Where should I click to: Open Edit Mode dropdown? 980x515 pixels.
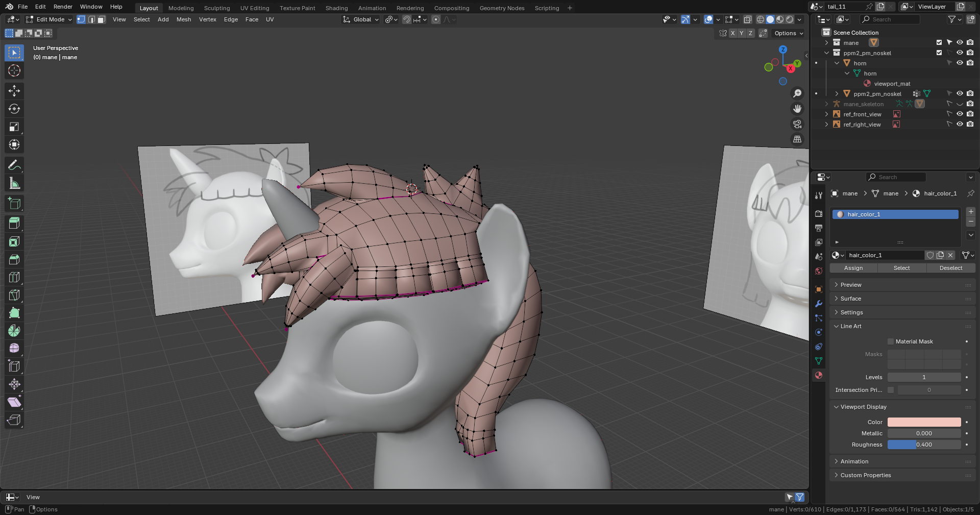coord(49,19)
